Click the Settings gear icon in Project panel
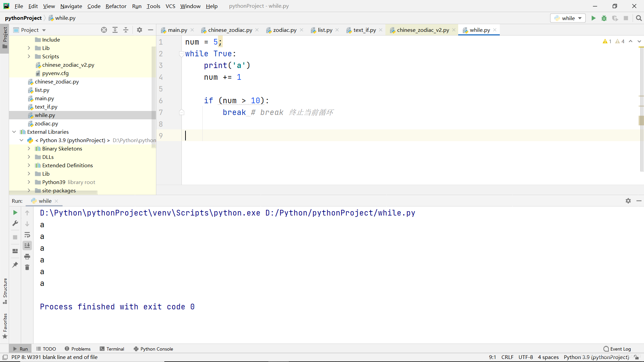This screenshot has height=362, width=644. [x=139, y=29]
